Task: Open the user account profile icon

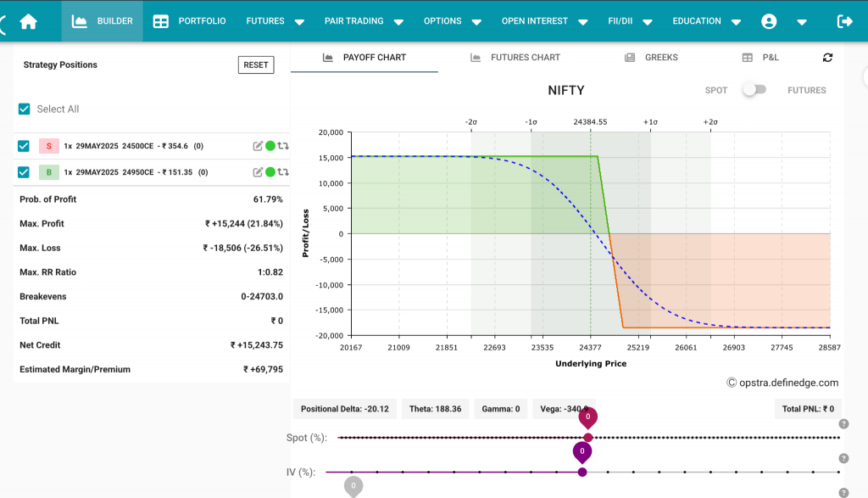Action: (770, 20)
